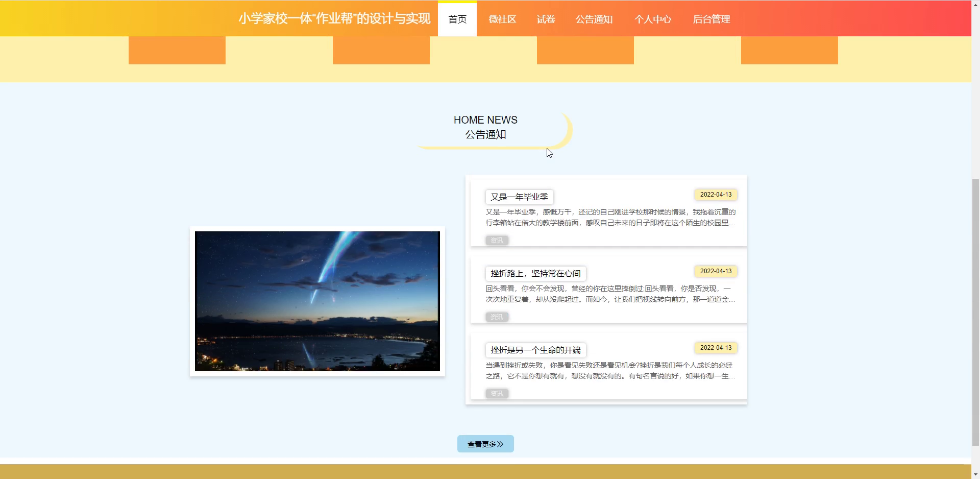Click the site title 小学家校一体"作业帮"的设计与实现
This screenshot has height=479, width=980.
pos(334,19)
